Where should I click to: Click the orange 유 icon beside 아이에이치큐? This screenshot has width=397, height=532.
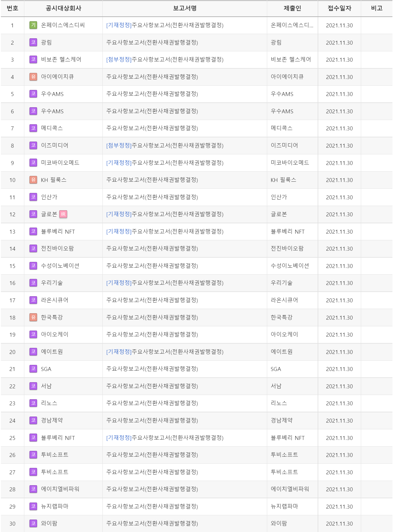(x=33, y=77)
